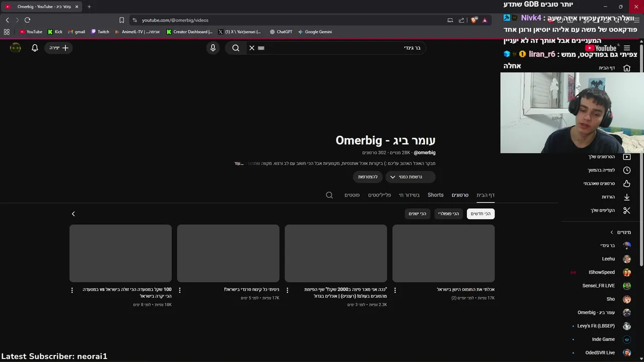
Task: Switch to channel Home tab (דף הבית)
Action: coord(486,195)
